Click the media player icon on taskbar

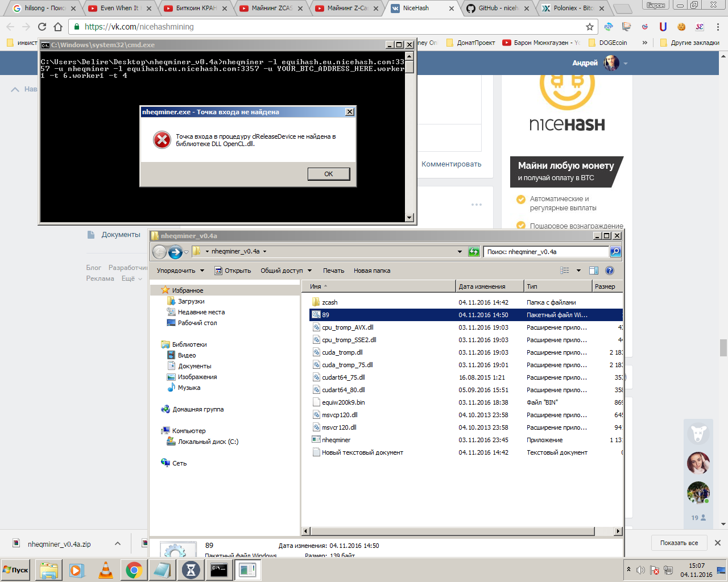tap(77, 570)
